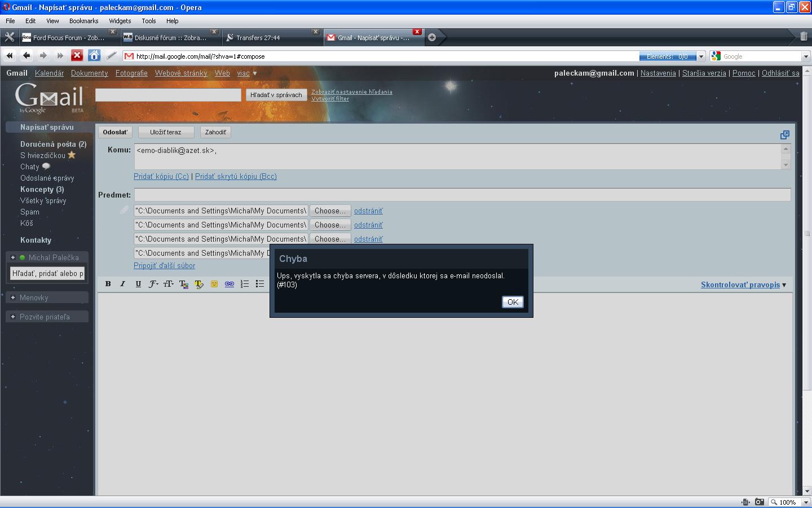
Task: Click the Odoslať send button
Action: [x=115, y=132]
